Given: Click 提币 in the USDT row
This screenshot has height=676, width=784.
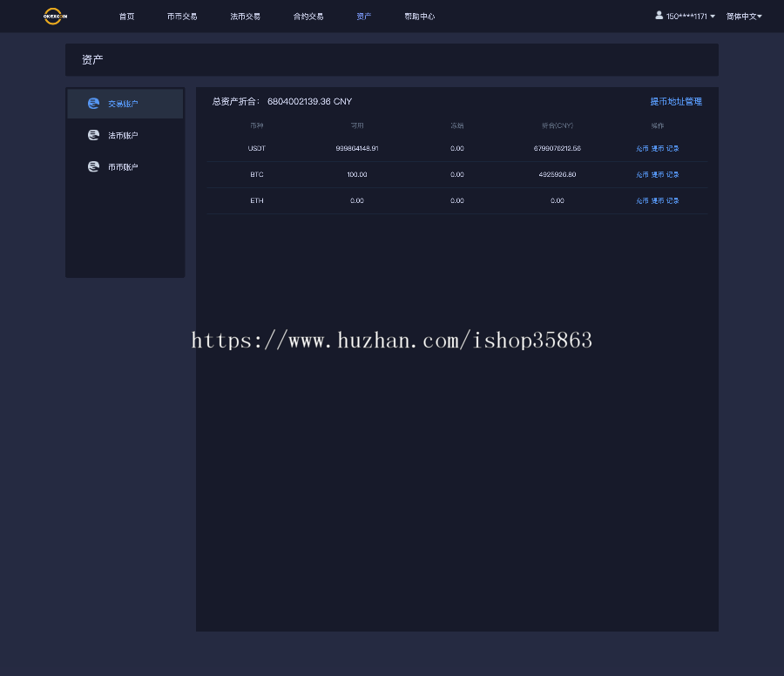Looking at the screenshot, I should [x=658, y=149].
